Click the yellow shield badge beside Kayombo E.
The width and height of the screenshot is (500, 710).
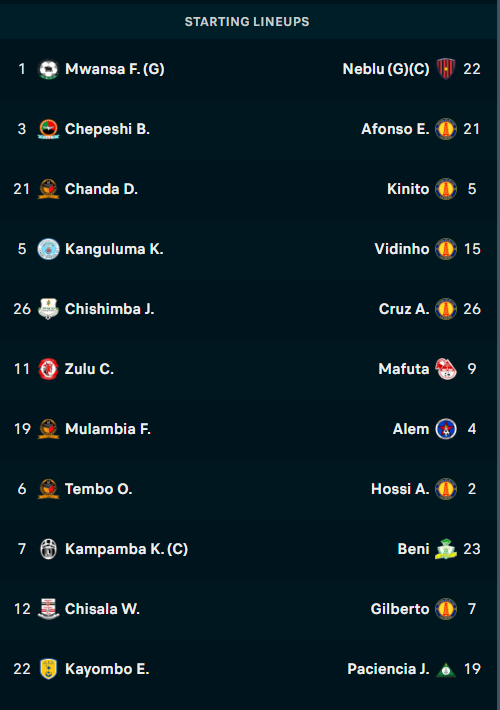(x=48, y=669)
